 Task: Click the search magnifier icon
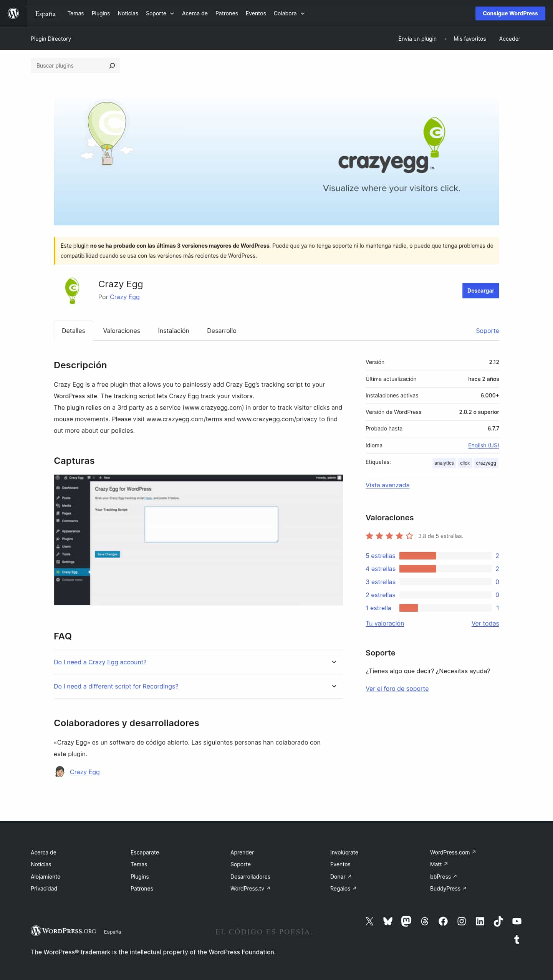pos(112,66)
